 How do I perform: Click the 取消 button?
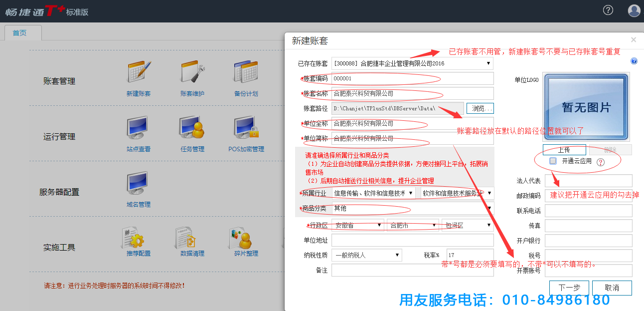tap(612, 288)
